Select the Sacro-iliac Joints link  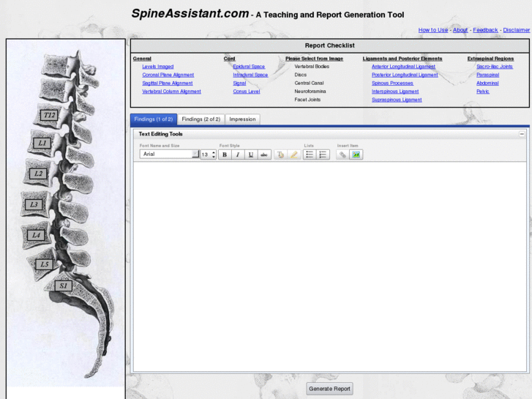(495, 67)
